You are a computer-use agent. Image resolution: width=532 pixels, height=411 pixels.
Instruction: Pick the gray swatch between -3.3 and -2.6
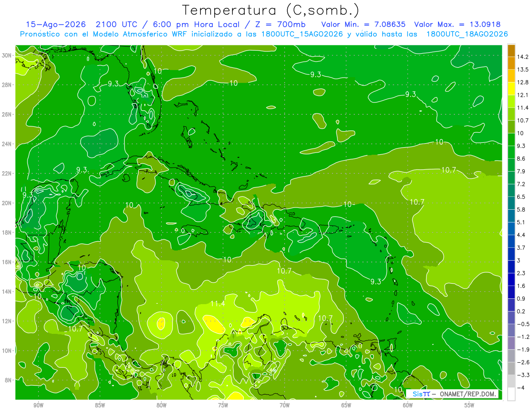coord(511,368)
